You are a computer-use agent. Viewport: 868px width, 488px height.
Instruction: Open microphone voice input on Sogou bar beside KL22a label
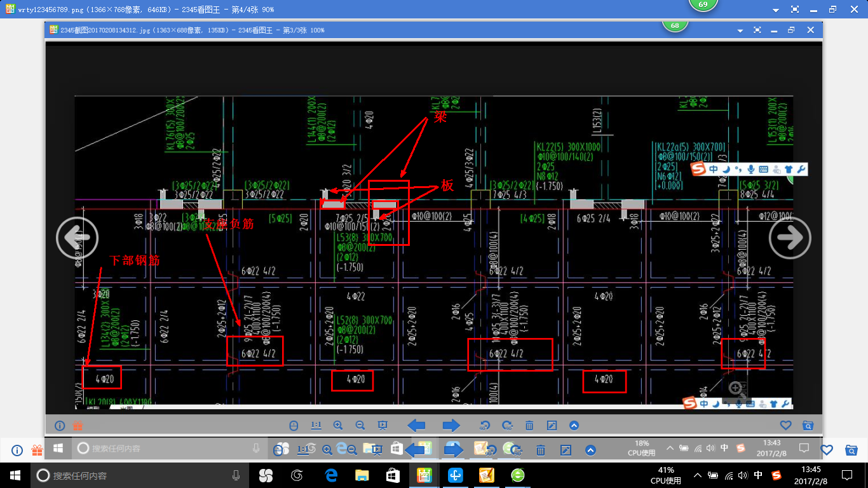tap(750, 169)
